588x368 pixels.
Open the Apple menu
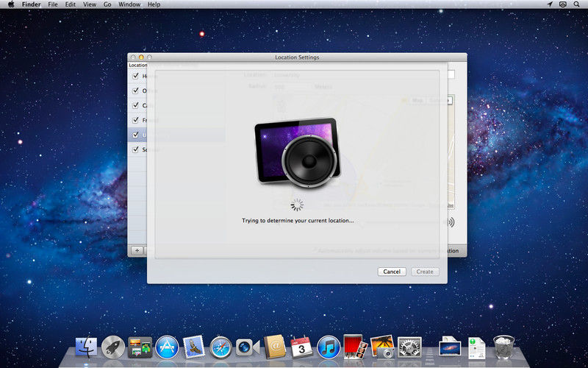pyautogui.click(x=11, y=4)
